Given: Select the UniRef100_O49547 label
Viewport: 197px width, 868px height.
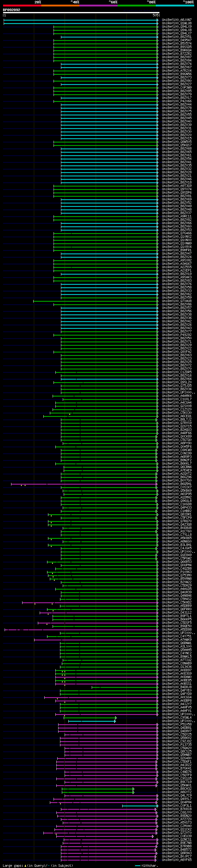Looking at the screenshot, I should 177,40.
